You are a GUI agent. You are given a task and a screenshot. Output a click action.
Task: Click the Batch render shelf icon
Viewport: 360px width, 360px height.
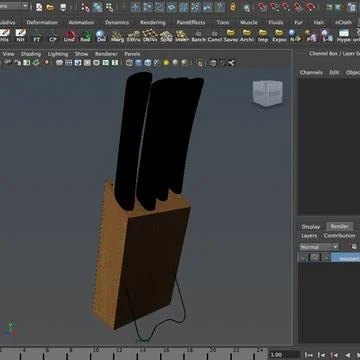199,36
